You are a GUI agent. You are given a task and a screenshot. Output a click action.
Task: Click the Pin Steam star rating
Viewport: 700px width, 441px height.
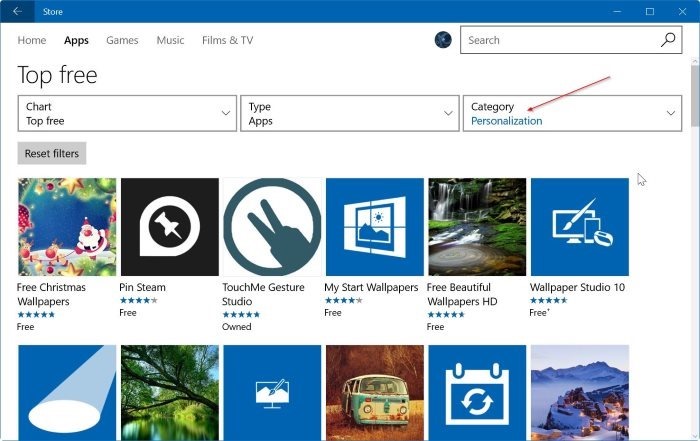point(139,300)
